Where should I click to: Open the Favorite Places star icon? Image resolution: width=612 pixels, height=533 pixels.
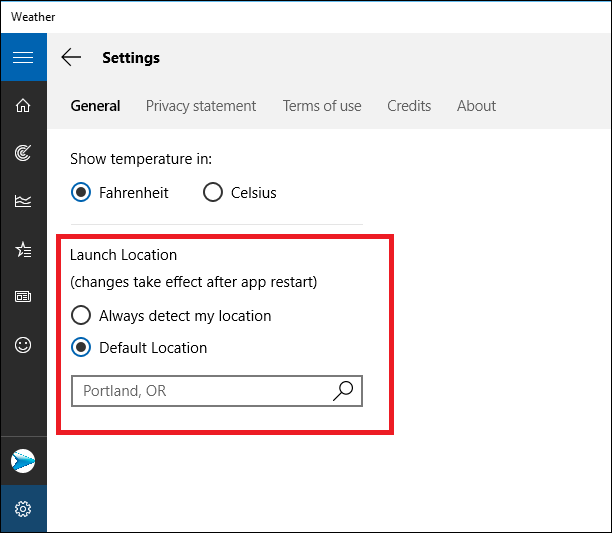click(x=23, y=250)
